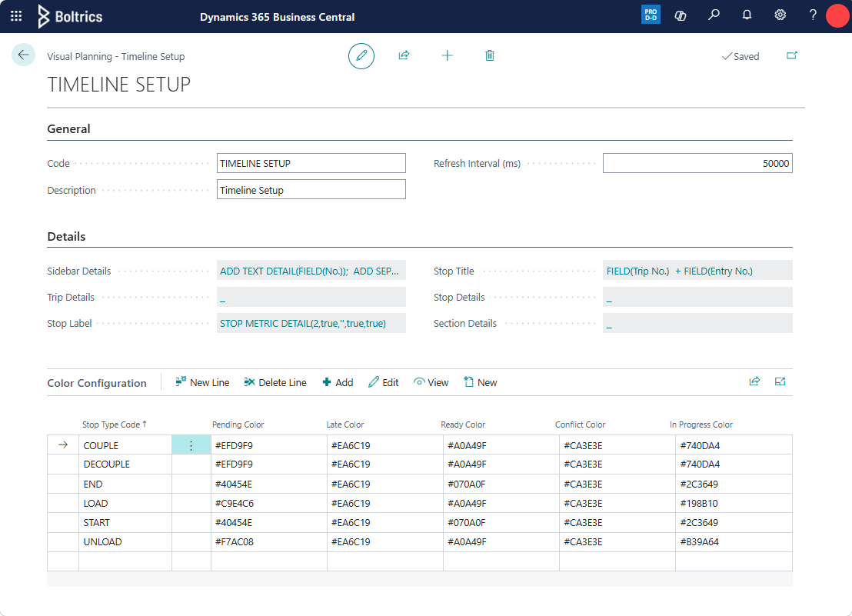Collapse the General section header

tap(68, 128)
